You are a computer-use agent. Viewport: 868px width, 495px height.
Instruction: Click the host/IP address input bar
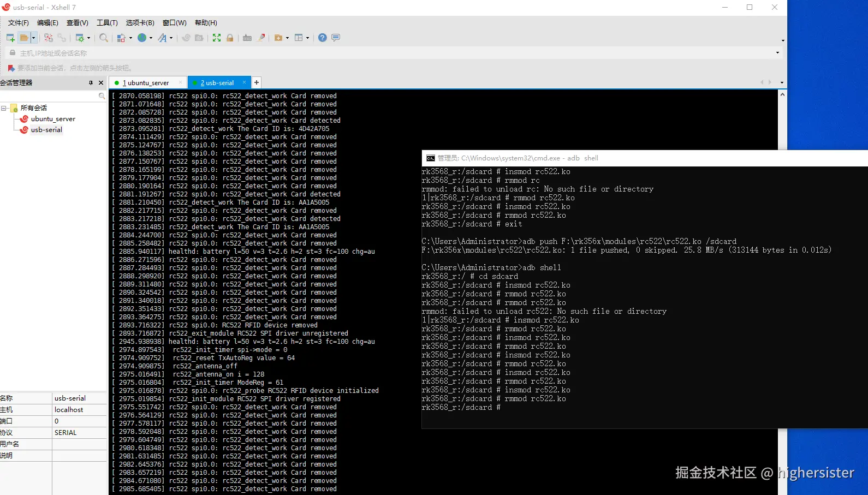coord(393,53)
